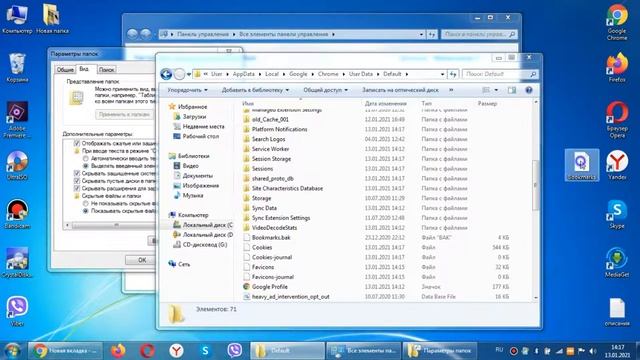Select the Автоматически вводить текст radio button
640x360 pixels.
tap(86, 158)
